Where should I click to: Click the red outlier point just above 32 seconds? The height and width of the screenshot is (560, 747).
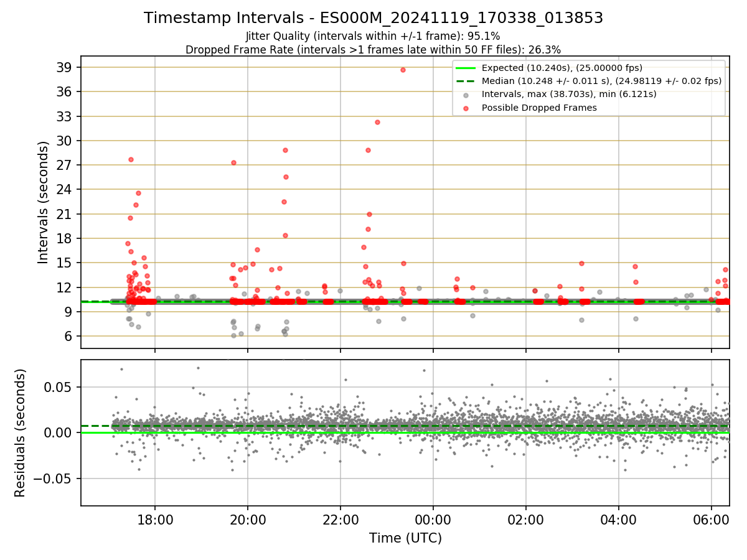coord(377,122)
